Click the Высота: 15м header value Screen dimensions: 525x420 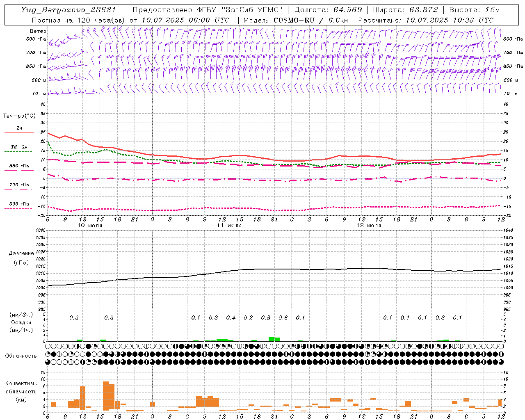pyautogui.click(x=475, y=10)
